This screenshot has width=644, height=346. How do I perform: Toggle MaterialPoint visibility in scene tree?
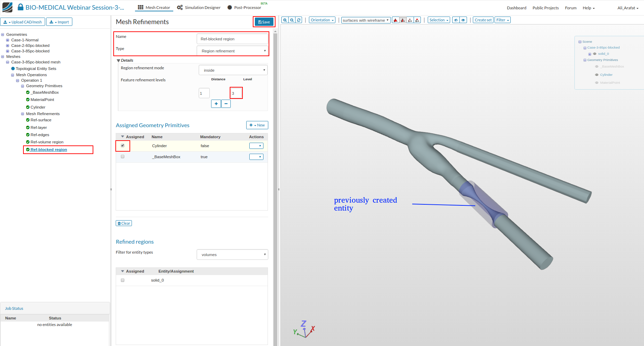tap(597, 83)
